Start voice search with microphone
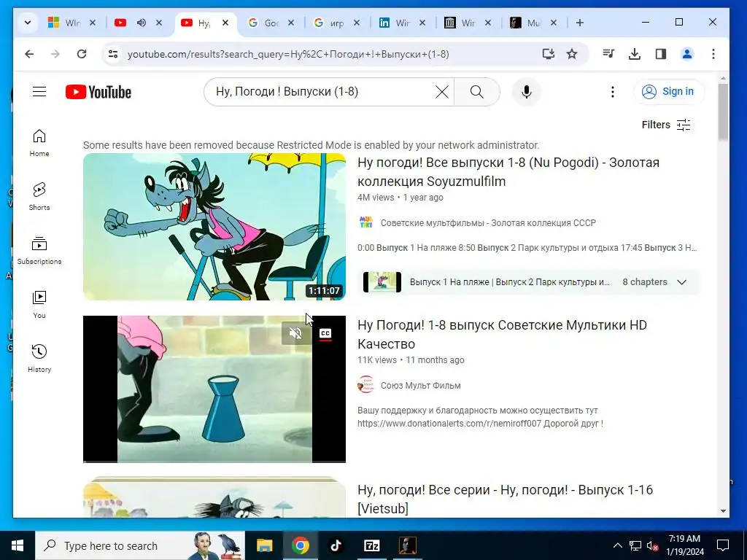Image resolution: width=747 pixels, height=560 pixels. pyautogui.click(x=527, y=92)
